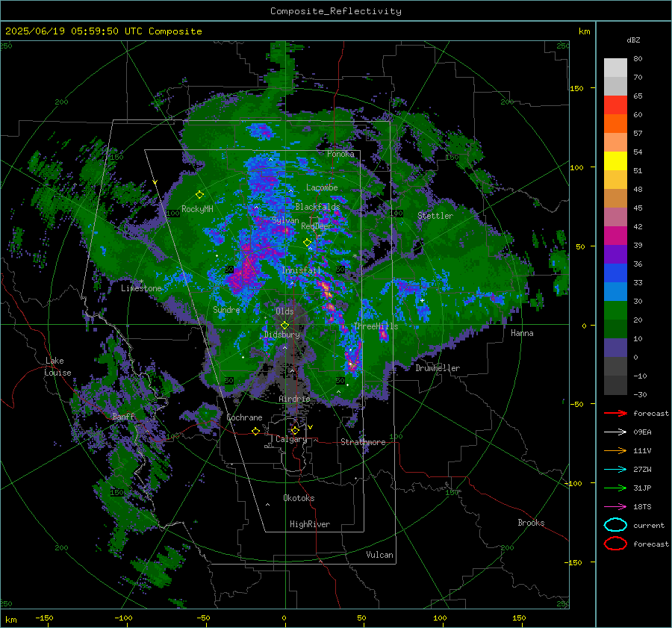Select the 20 dBZ green color swatch
Viewport: 672px width, 628px height.
(615, 311)
